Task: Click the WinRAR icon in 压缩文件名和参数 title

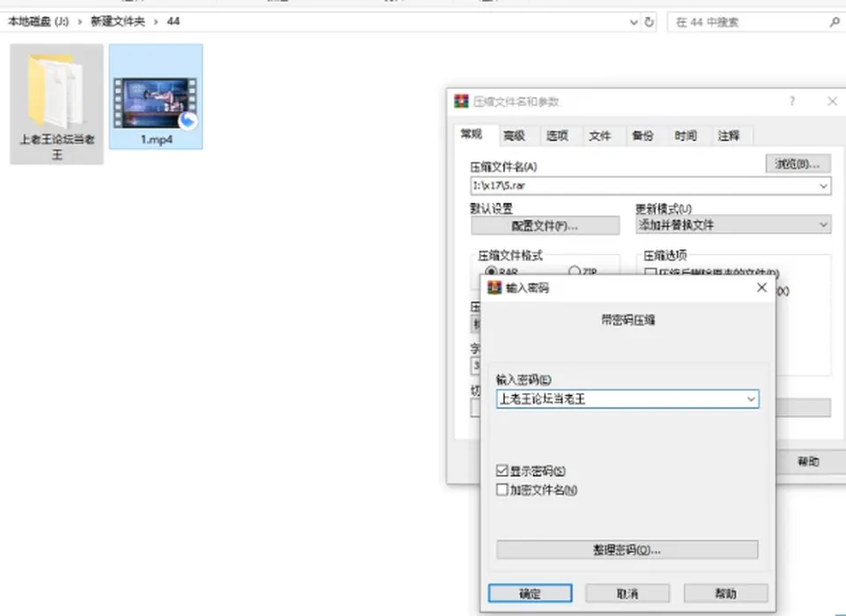Action: click(x=461, y=100)
